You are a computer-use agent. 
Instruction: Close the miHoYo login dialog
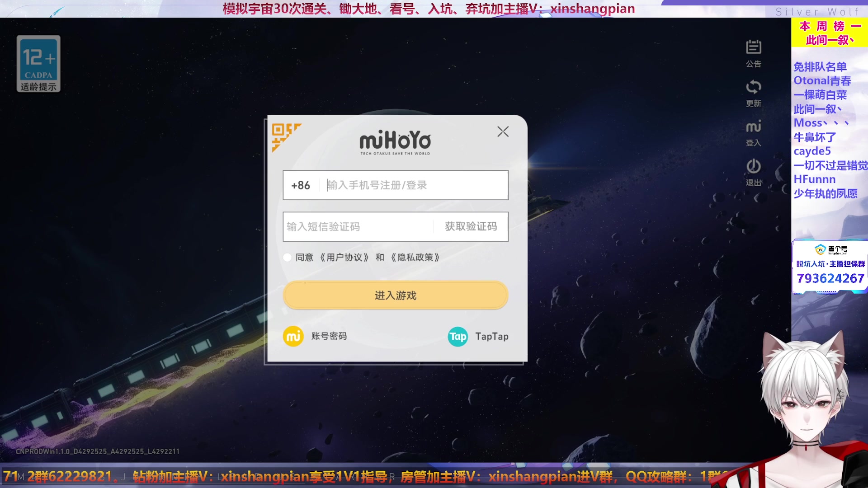point(503,131)
